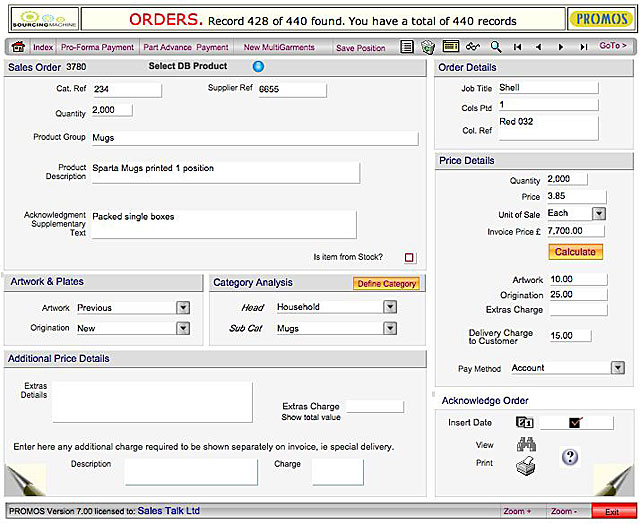Click the red Exit button
This screenshot has height=524, width=640.
coord(612,511)
